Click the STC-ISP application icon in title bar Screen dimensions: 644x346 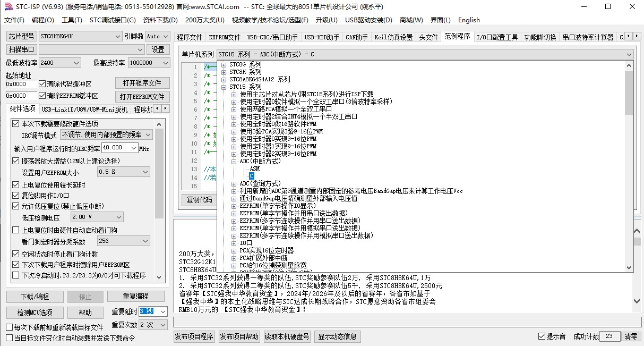pyautogui.click(x=8, y=6)
